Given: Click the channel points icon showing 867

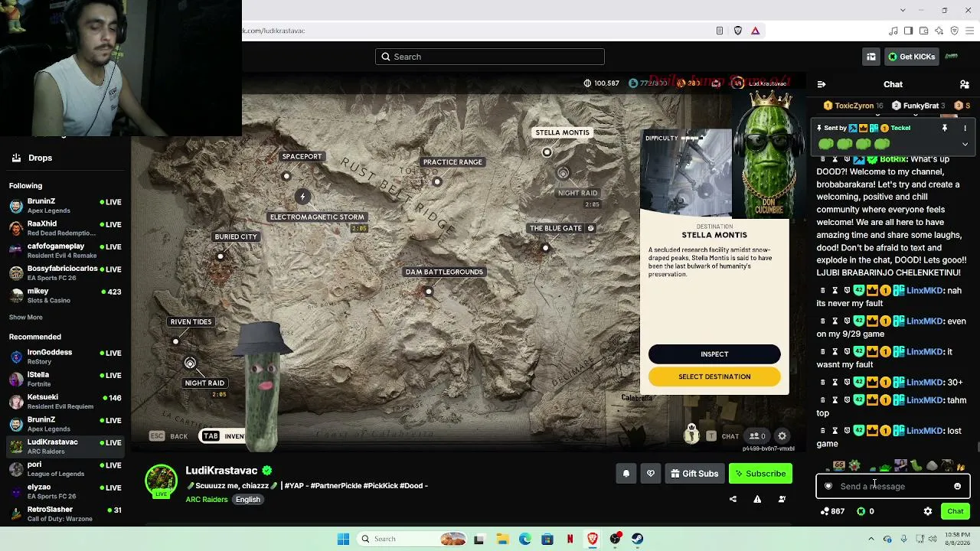Looking at the screenshot, I should [x=825, y=511].
